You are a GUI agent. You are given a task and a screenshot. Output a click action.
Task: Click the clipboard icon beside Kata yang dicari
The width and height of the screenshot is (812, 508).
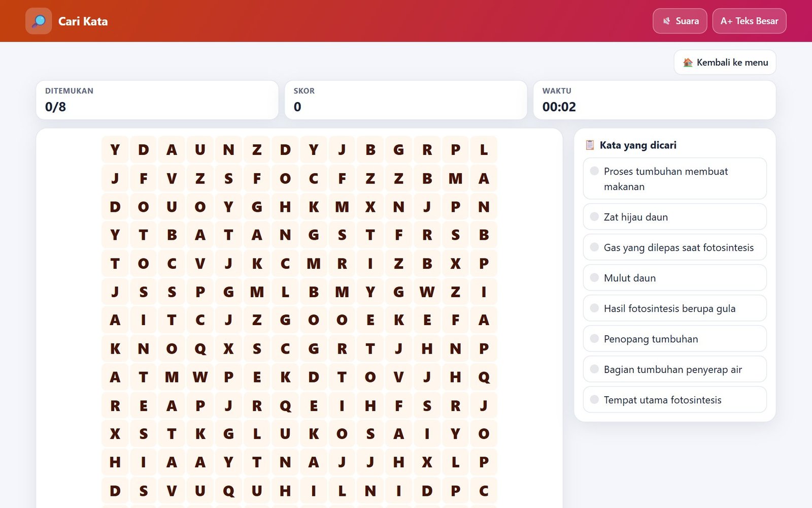tap(590, 145)
